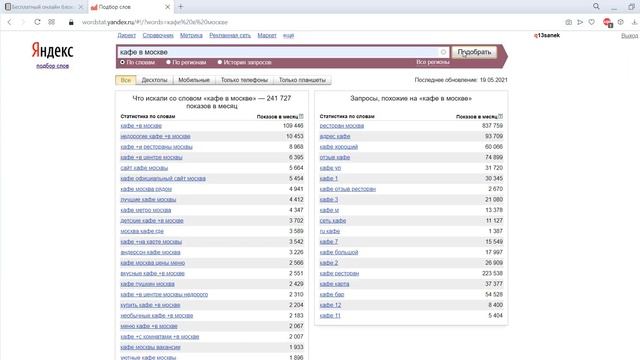
Task: Open the 'кафе ресторан' similar query
Action: (339, 273)
